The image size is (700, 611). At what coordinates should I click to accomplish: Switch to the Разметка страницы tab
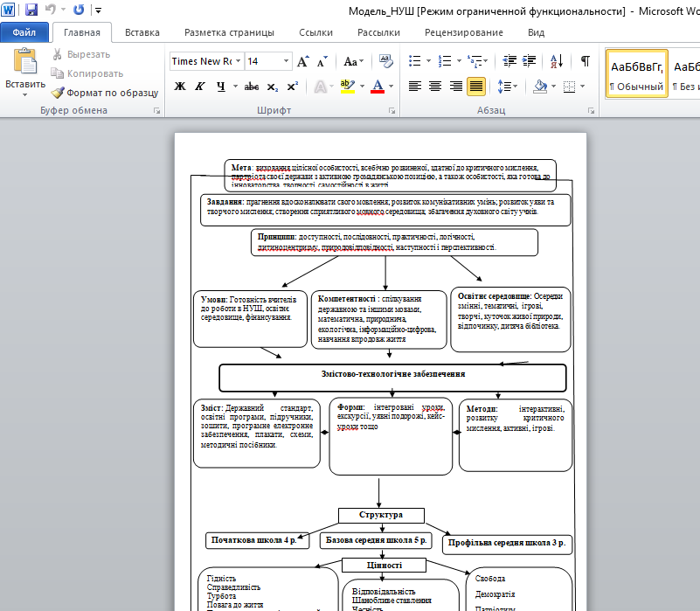click(229, 32)
